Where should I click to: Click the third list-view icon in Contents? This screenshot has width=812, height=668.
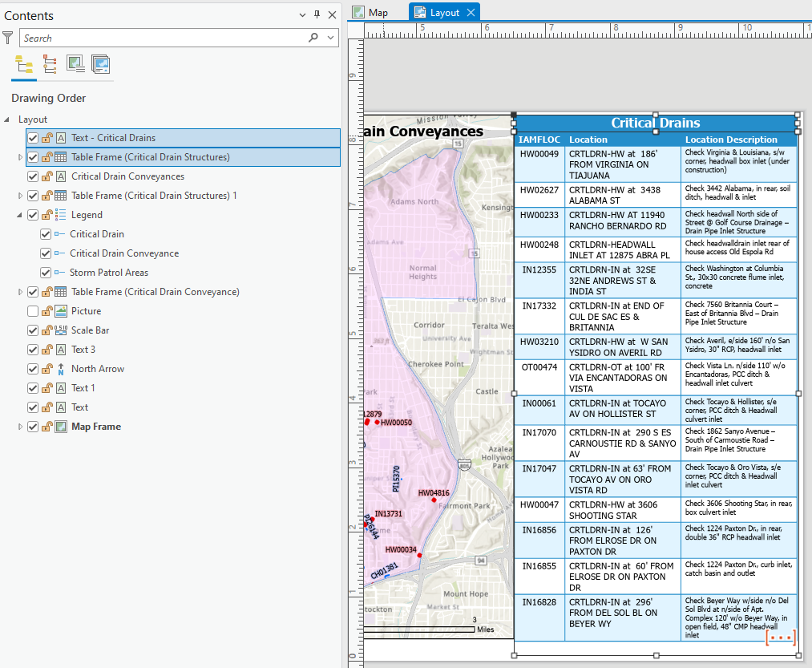pos(75,65)
